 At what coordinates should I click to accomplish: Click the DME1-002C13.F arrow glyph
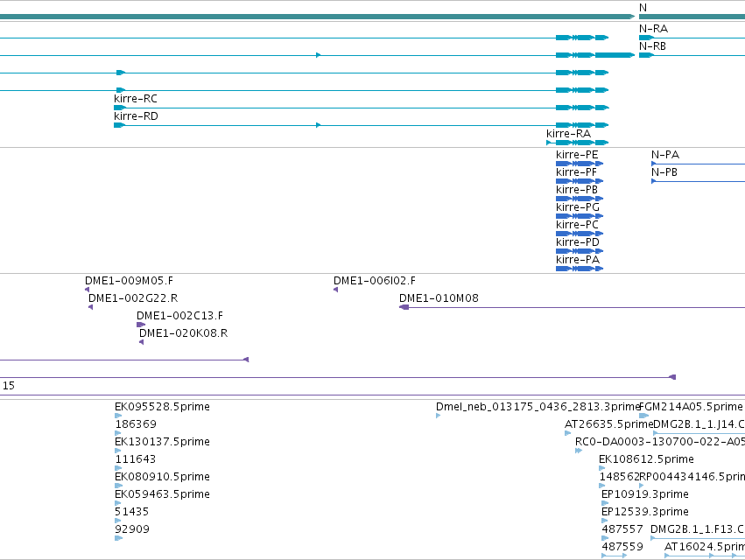(141, 325)
